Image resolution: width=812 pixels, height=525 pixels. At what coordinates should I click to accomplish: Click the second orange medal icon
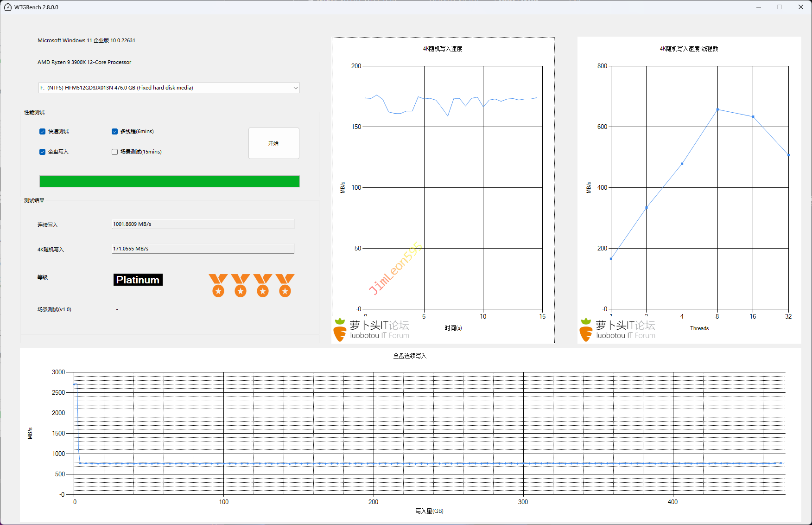241,285
